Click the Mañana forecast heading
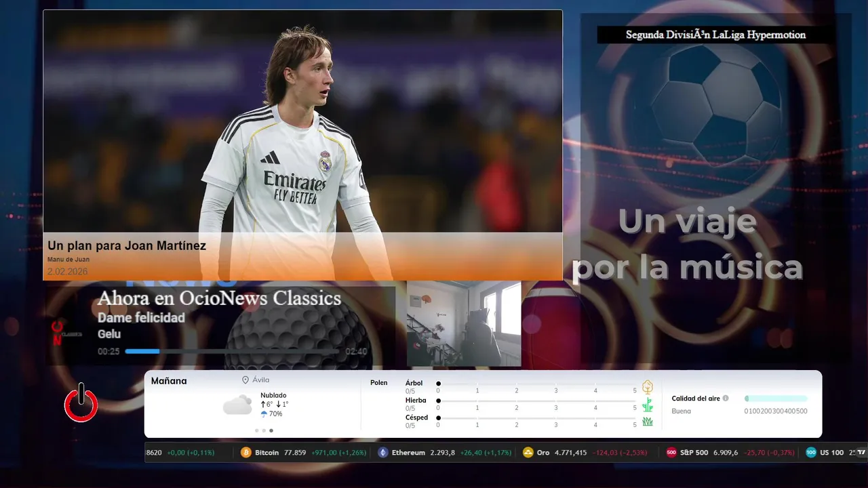This screenshot has height=488, width=868. tap(169, 381)
